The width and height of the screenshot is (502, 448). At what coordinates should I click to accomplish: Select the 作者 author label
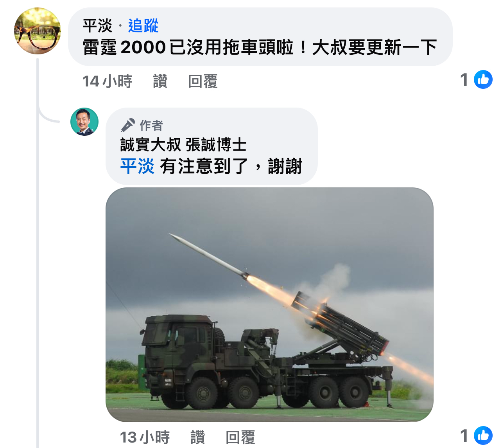pyautogui.click(x=151, y=126)
